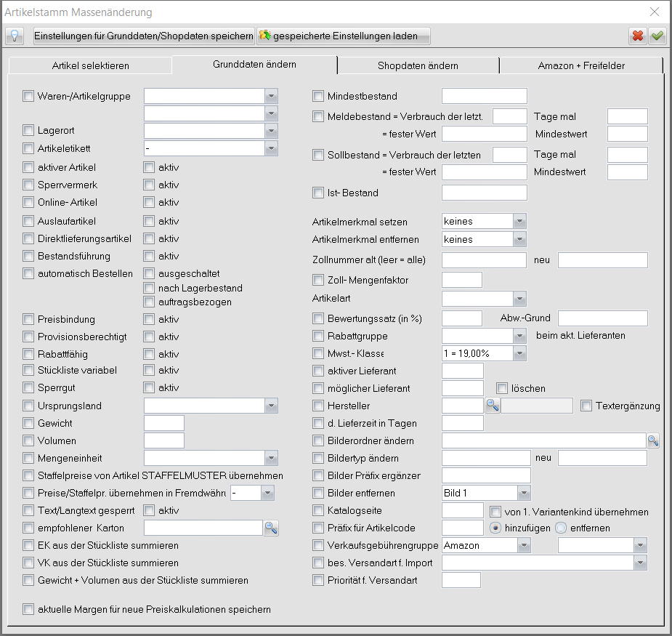
Task: Search empfohlener Karton with magnifier icon
Action: coord(271,528)
